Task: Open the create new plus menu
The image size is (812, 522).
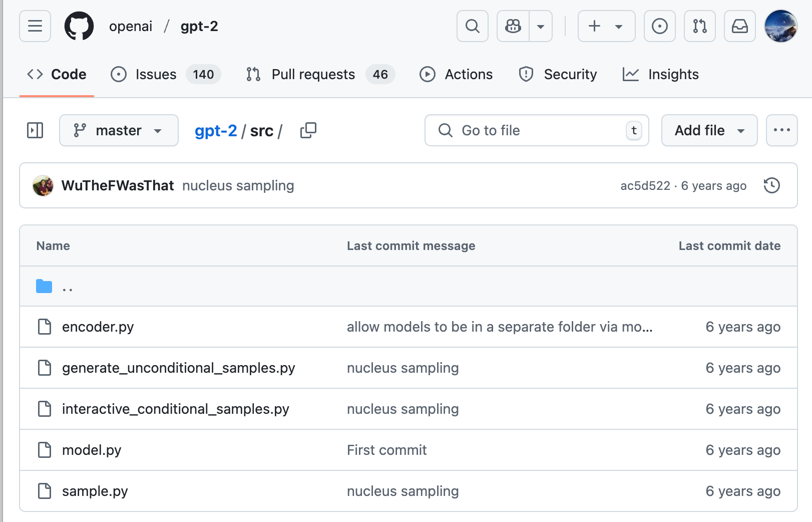Action: coord(606,26)
